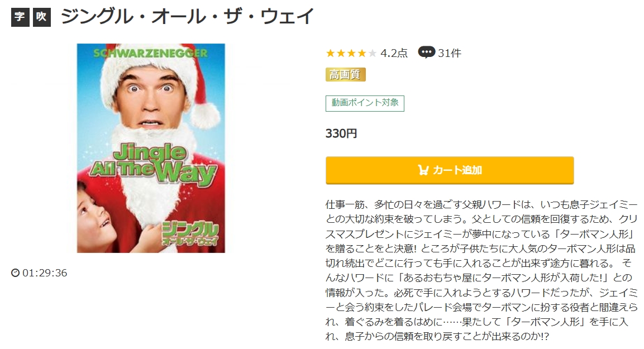Click the subtitle 字 badge icon
Image resolution: width=644 pixels, height=349 pixels.
[20, 17]
